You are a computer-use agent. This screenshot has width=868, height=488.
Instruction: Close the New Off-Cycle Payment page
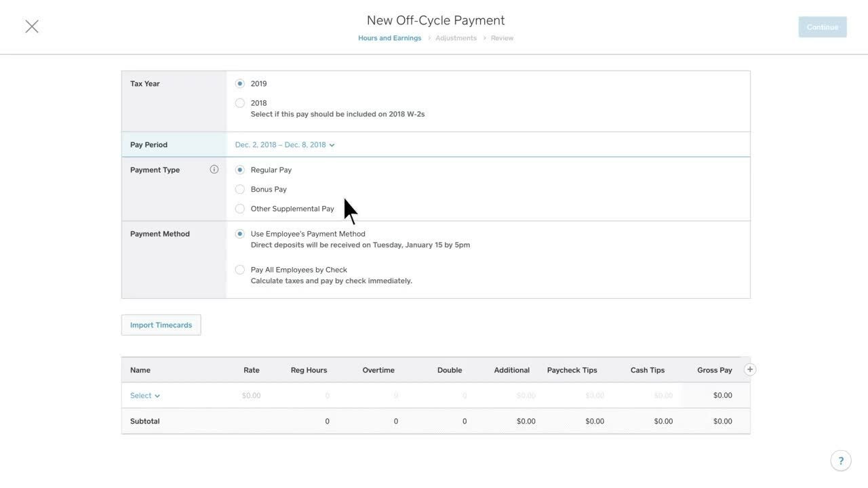32,26
